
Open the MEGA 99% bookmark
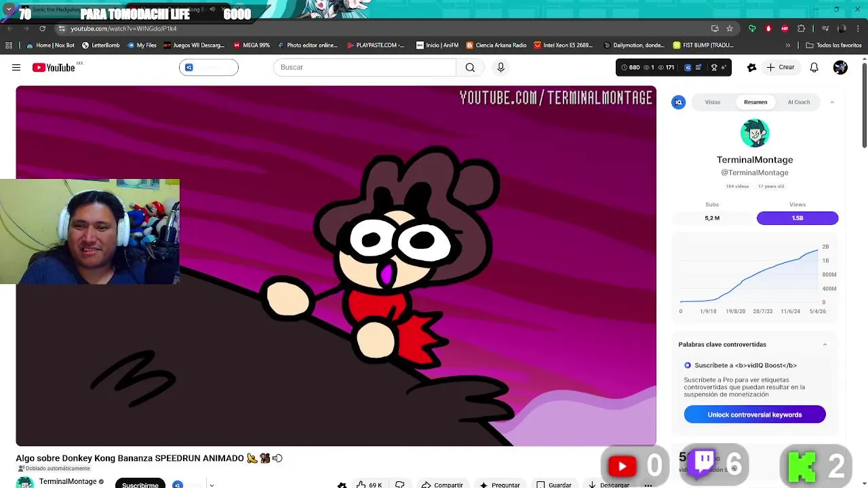point(252,45)
